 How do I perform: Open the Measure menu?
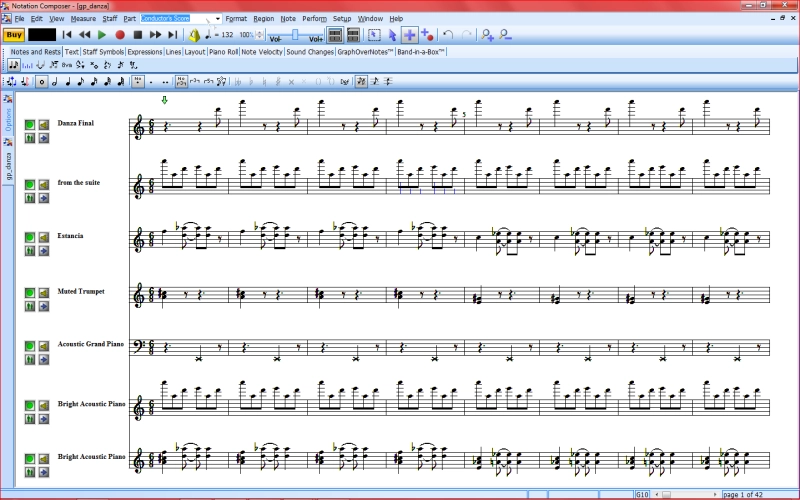pos(83,19)
